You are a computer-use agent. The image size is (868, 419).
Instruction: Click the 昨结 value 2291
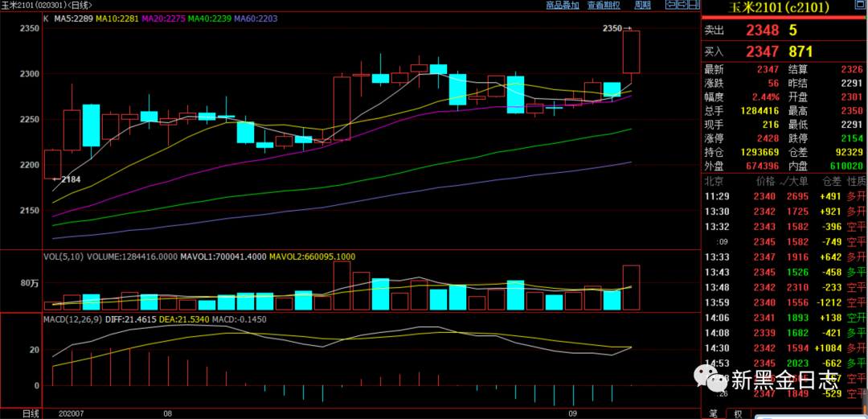point(854,84)
